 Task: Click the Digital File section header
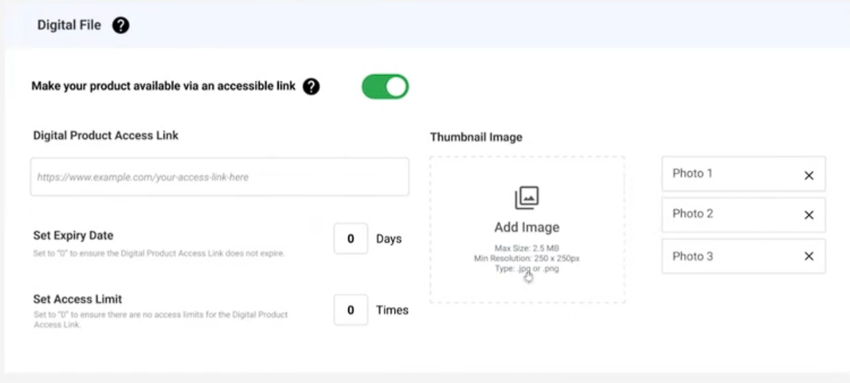[69, 25]
